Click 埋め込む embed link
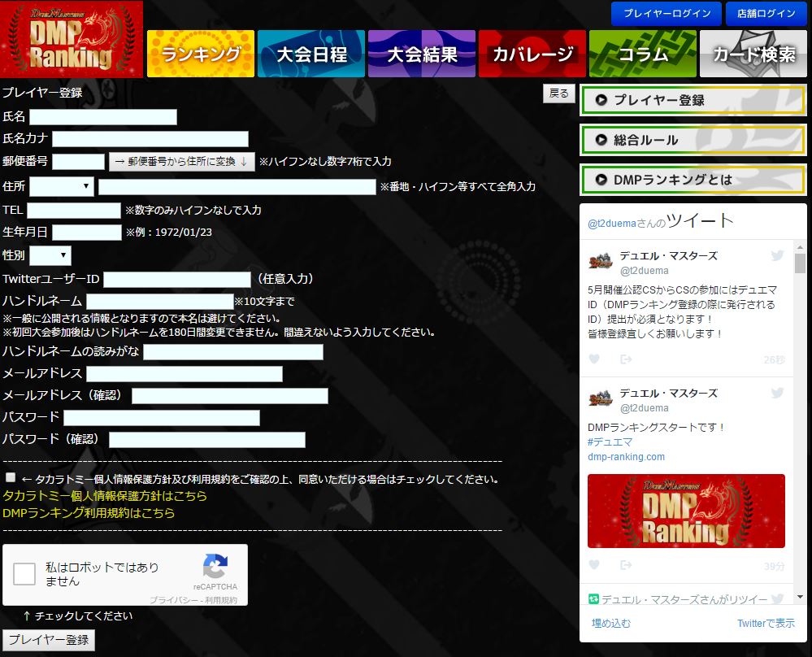The width and height of the screenshot is (812, 657). pyautogui.click(x=611, y=624)
